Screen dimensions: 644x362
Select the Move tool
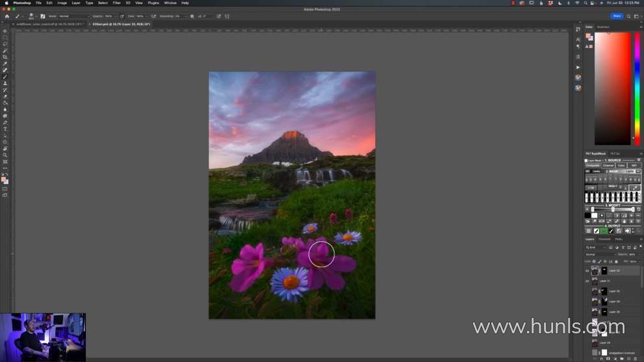coord(5,31)
